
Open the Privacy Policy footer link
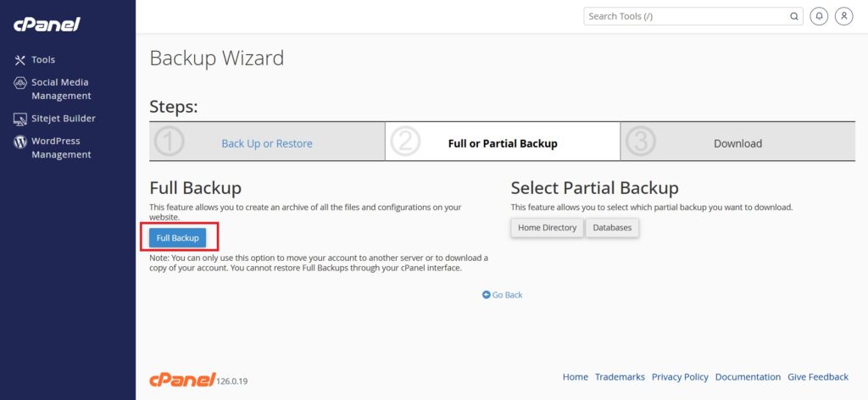coord(680,377)
